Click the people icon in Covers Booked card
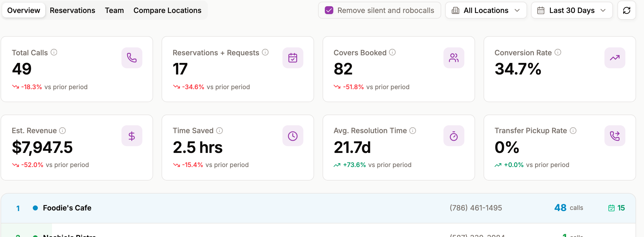Viewport: 644px width, 237px height. point(454,58)
